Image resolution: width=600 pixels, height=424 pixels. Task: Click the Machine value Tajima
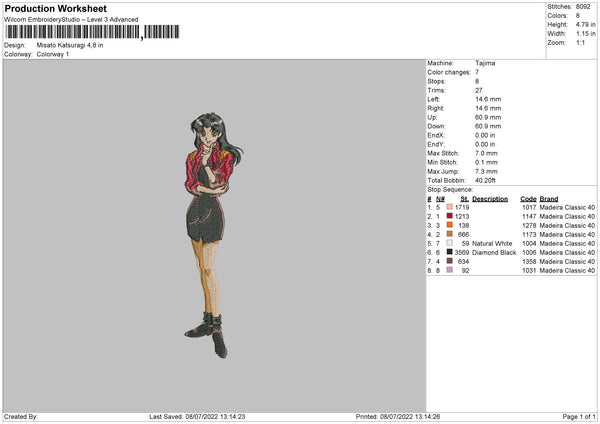(x=485, y=63)
